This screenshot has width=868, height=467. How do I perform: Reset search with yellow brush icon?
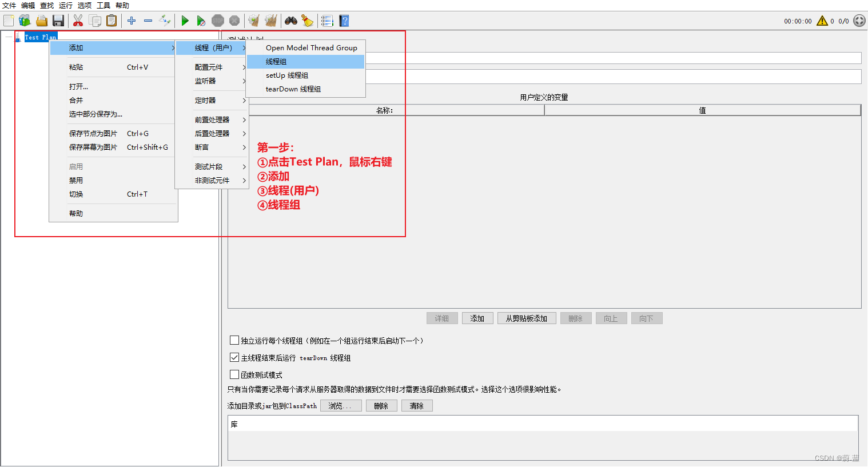tap(308, 21)
